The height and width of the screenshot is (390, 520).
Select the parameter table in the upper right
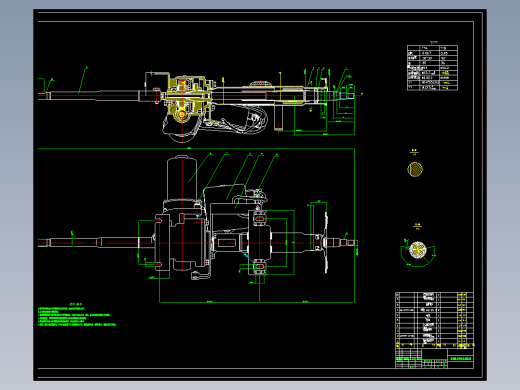(x=432, y=68)
